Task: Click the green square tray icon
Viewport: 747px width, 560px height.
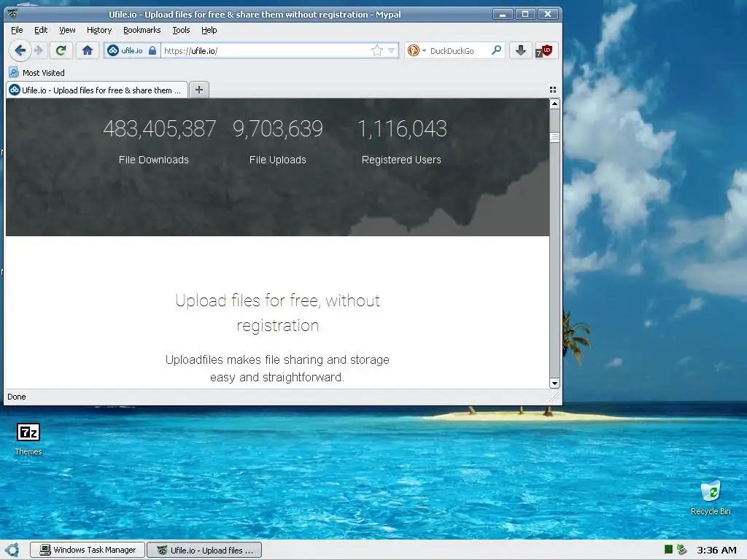Action: point(668,550)
